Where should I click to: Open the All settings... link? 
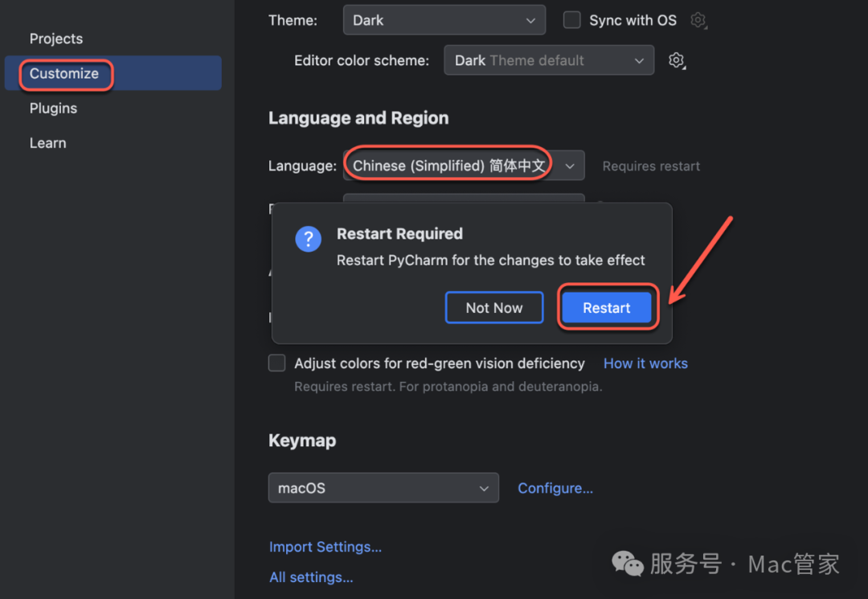point(311,577)
